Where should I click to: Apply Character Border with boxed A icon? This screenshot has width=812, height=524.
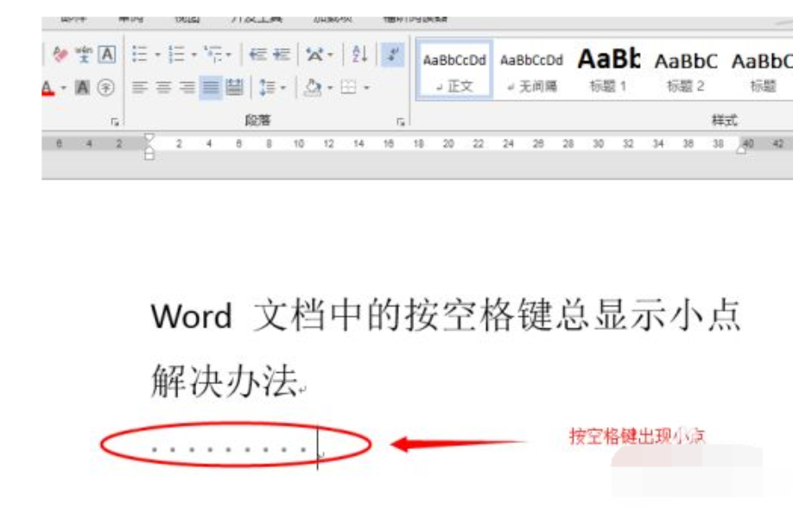click(107, 54)
